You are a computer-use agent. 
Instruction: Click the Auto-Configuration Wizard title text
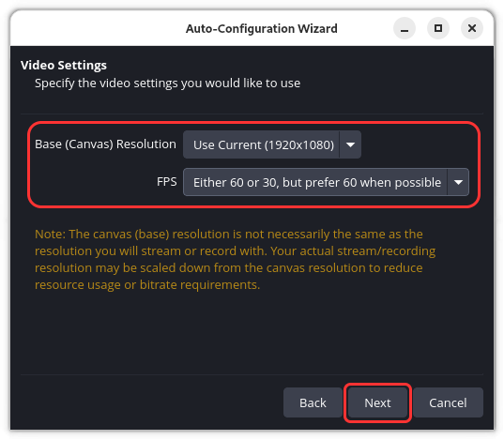pos(262,28)
